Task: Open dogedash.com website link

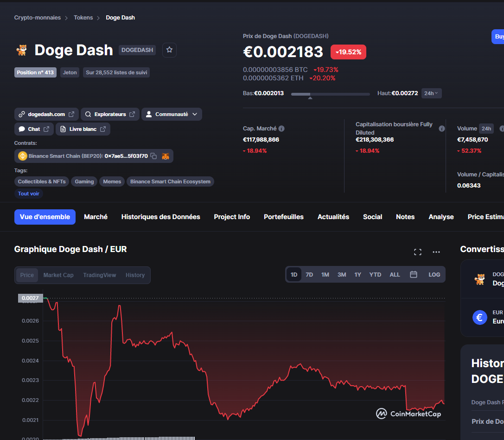Action: [46, 114]
